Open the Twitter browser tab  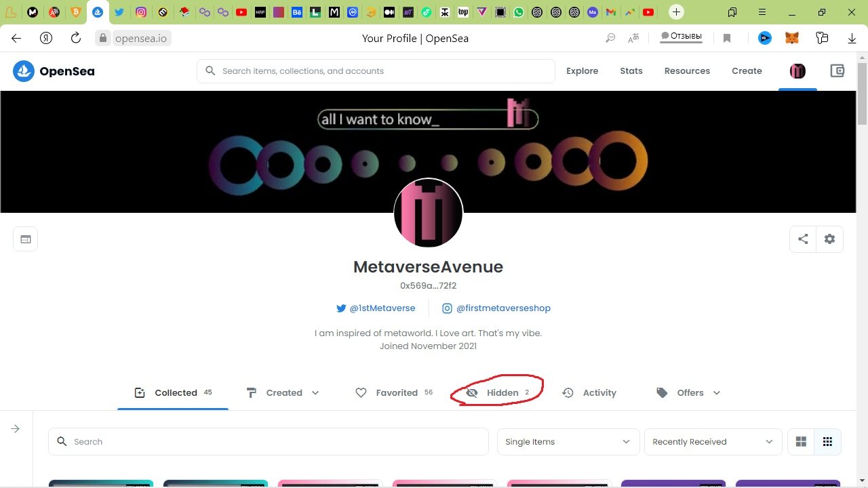coord(119,12)
